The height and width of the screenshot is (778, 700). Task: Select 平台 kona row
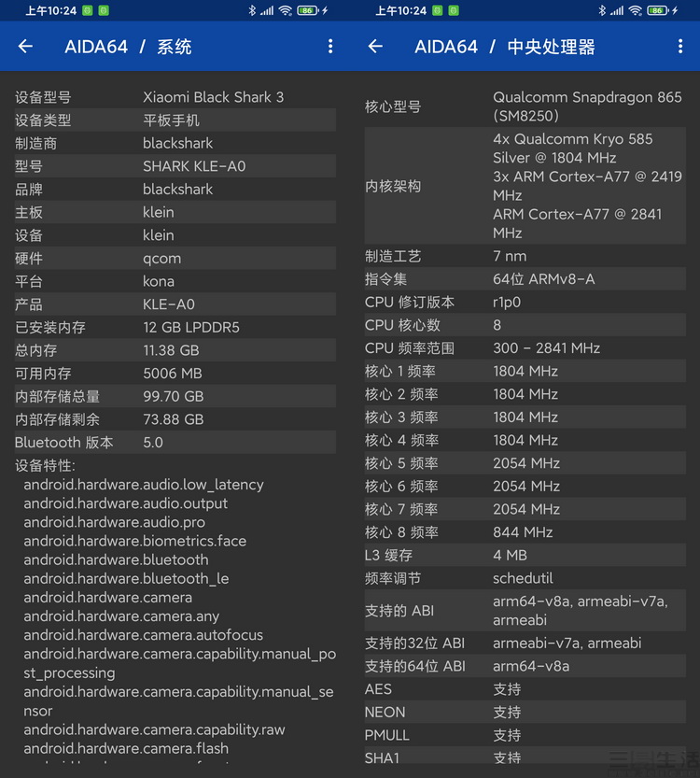[x=175, y=281]
